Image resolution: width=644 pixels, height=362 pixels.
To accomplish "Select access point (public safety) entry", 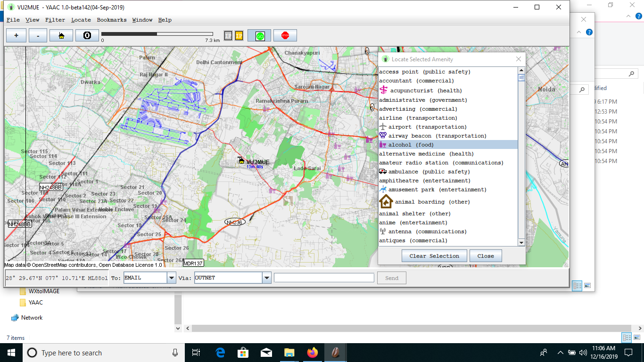I will click(x=448, y=72).
